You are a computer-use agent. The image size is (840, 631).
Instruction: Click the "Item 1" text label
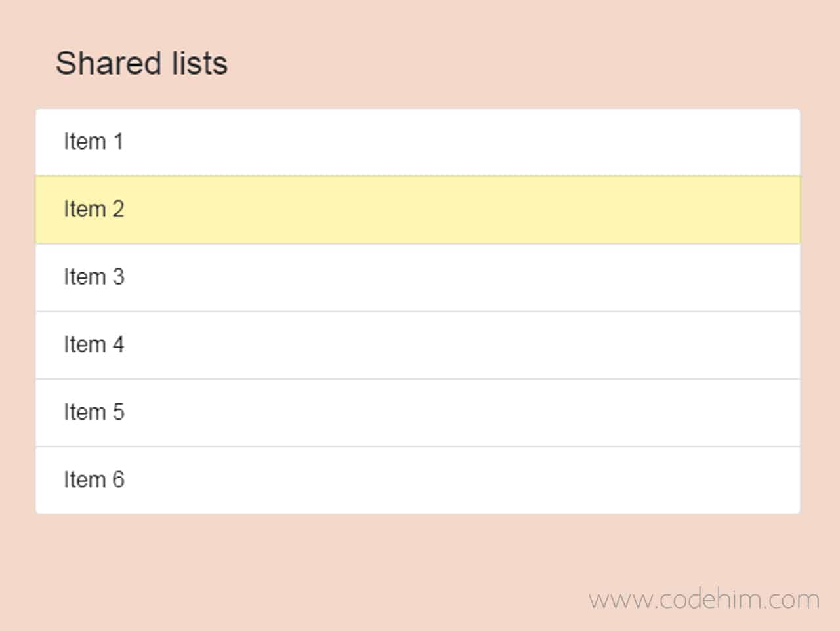coord(94,142)
